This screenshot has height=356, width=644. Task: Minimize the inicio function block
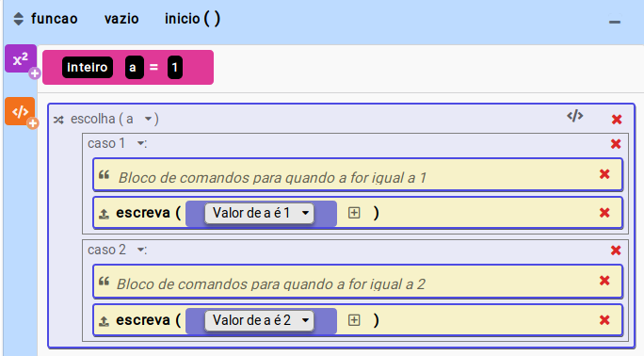pos(615,21)
